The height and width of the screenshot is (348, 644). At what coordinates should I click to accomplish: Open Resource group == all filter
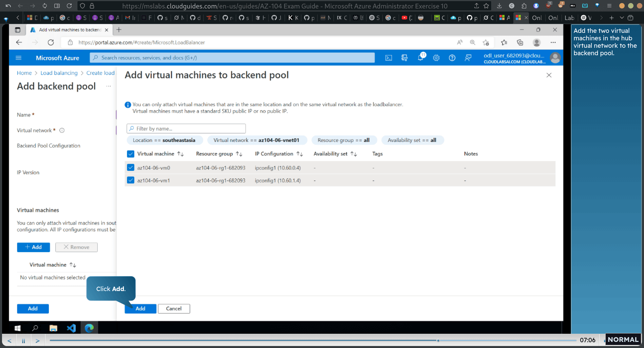pos(344,140)
